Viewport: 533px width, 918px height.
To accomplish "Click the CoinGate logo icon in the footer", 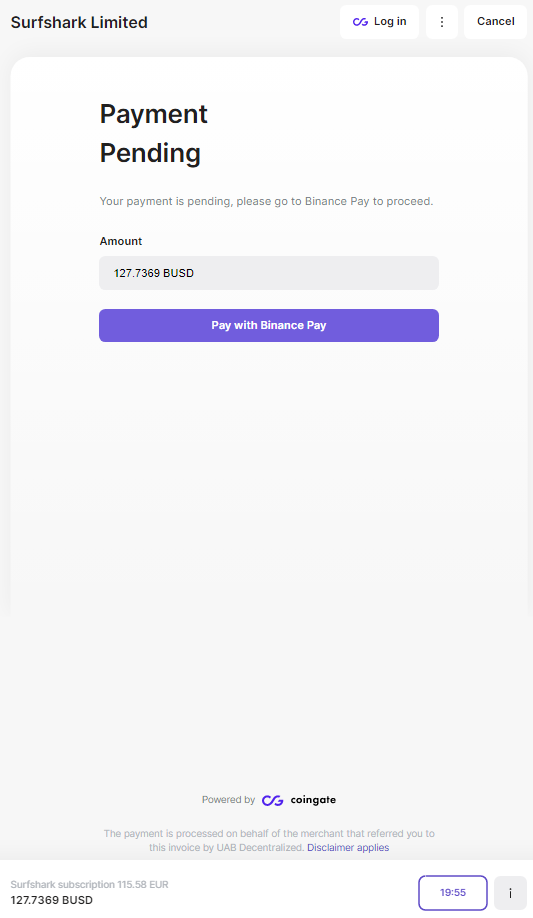I will (272, 800).
